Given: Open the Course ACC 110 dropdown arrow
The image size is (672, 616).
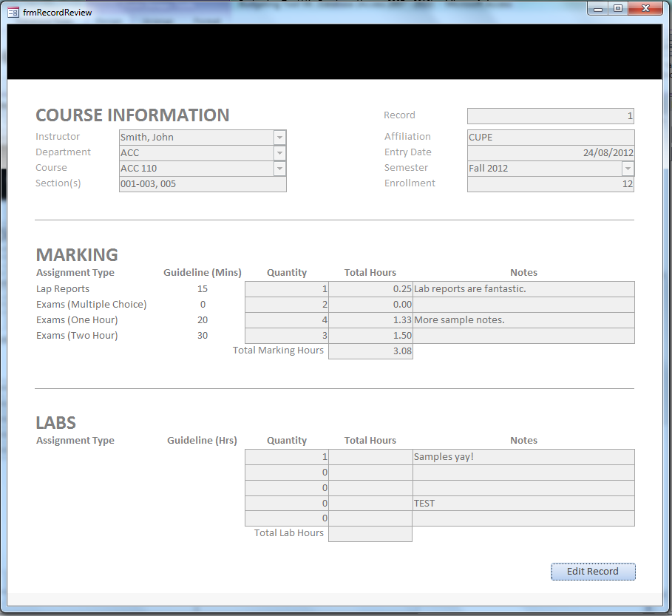Looking at the screenshot, I should click(x=279, y=169).
